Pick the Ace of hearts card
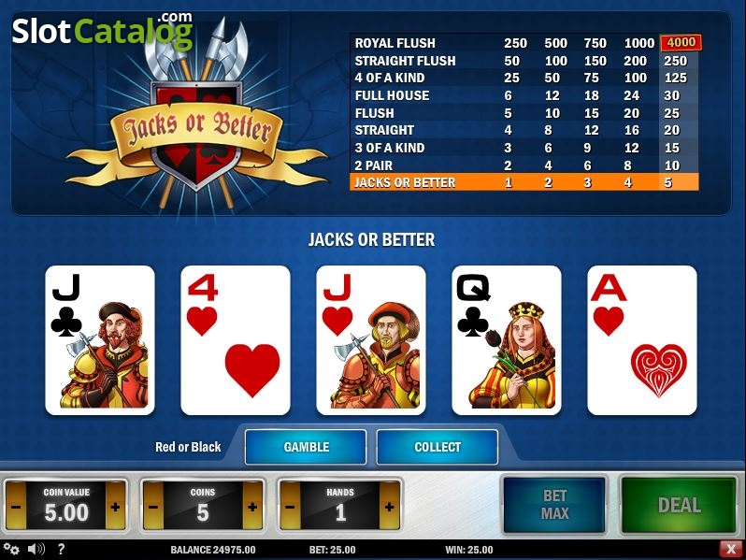Screen dimensions: 746x560 642,340
